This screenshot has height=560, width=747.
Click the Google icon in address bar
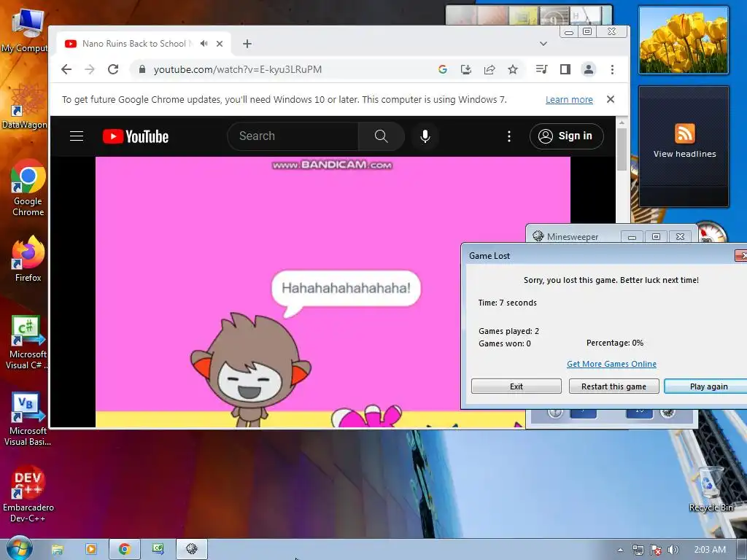(x=443, y=69)
